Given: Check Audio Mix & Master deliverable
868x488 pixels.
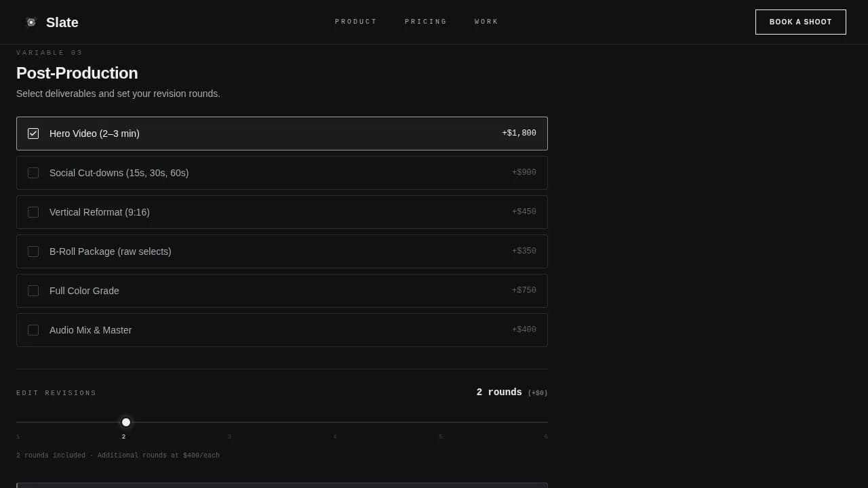Looking at the screenshot, I should click(33, 330).
